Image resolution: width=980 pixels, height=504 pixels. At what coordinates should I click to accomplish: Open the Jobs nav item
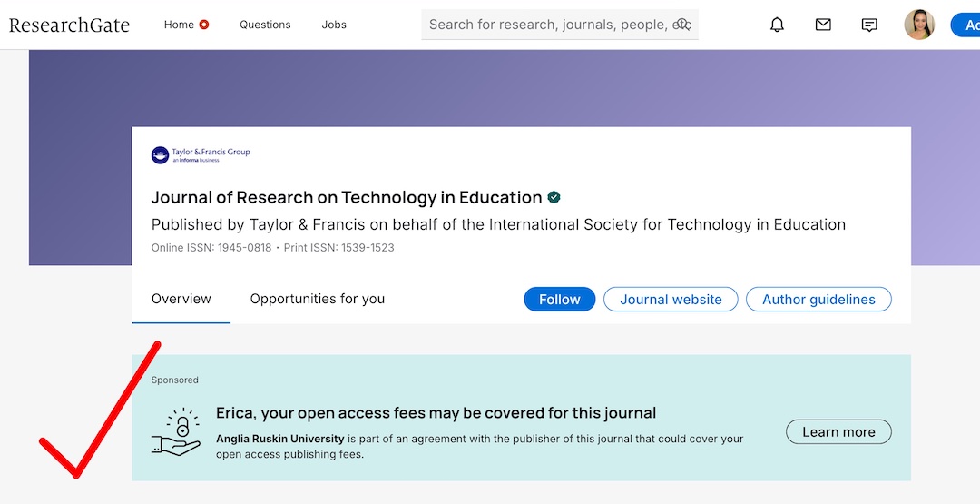334,25
